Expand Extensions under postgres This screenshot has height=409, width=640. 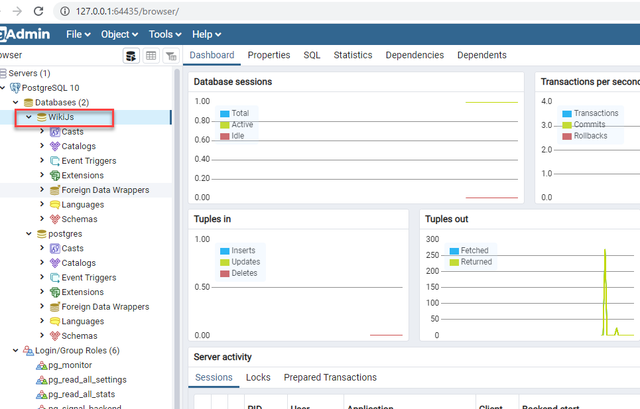coord(42,292)
